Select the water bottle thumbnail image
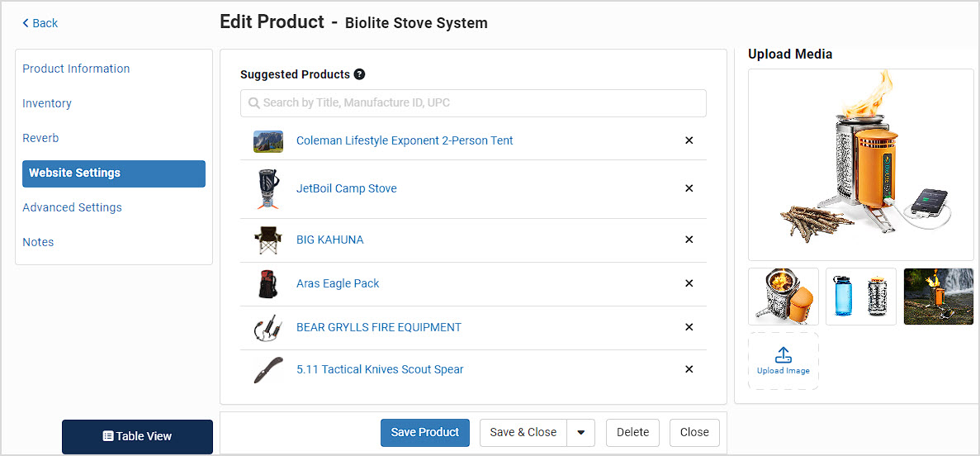 [860, 297]
